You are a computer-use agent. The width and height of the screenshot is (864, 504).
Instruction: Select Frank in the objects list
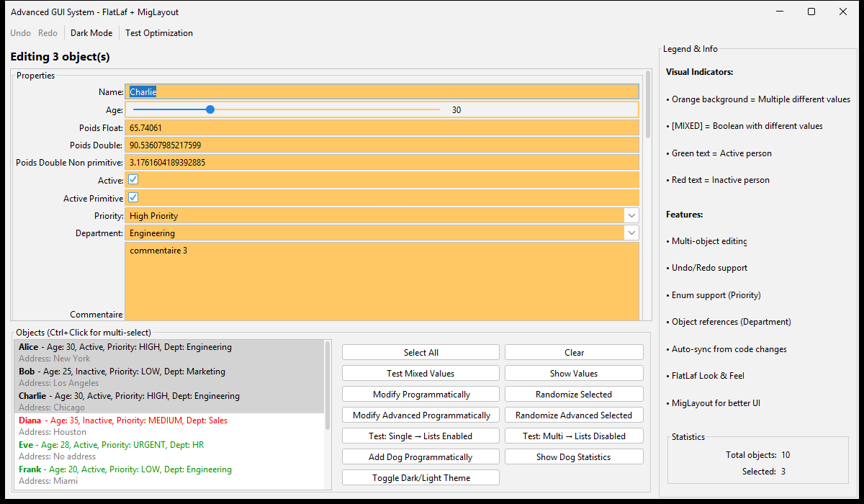pos(170,475)
